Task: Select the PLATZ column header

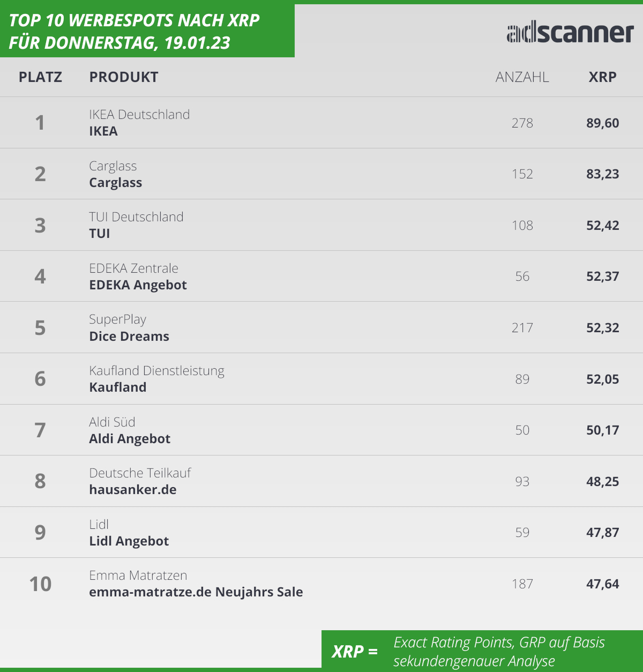Action: pyautogui.click(x=40, y=77)
